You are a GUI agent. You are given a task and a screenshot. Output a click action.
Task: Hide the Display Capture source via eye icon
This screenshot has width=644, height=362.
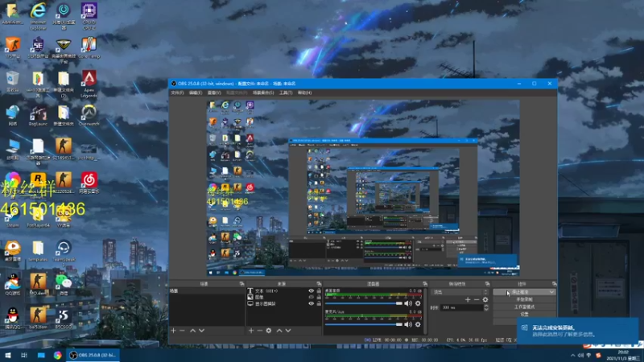tap(311, 304)
